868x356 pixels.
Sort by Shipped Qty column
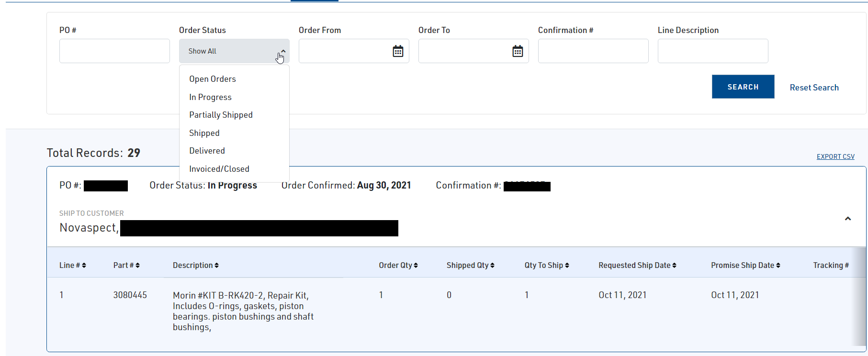pos(470,266)
